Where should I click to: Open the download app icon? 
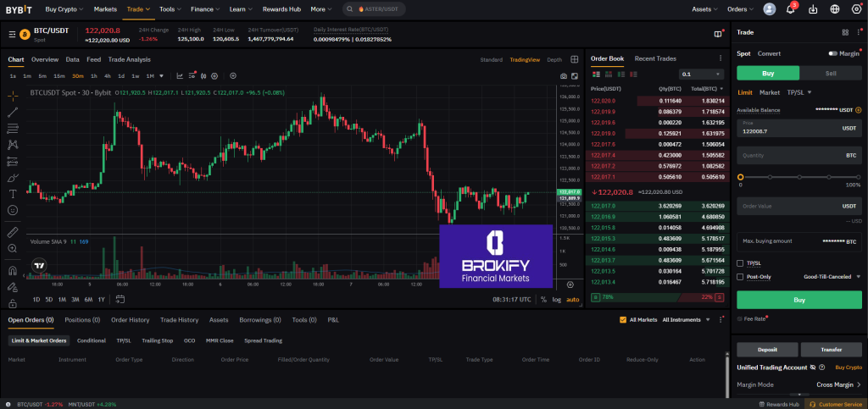click(813, 9)
